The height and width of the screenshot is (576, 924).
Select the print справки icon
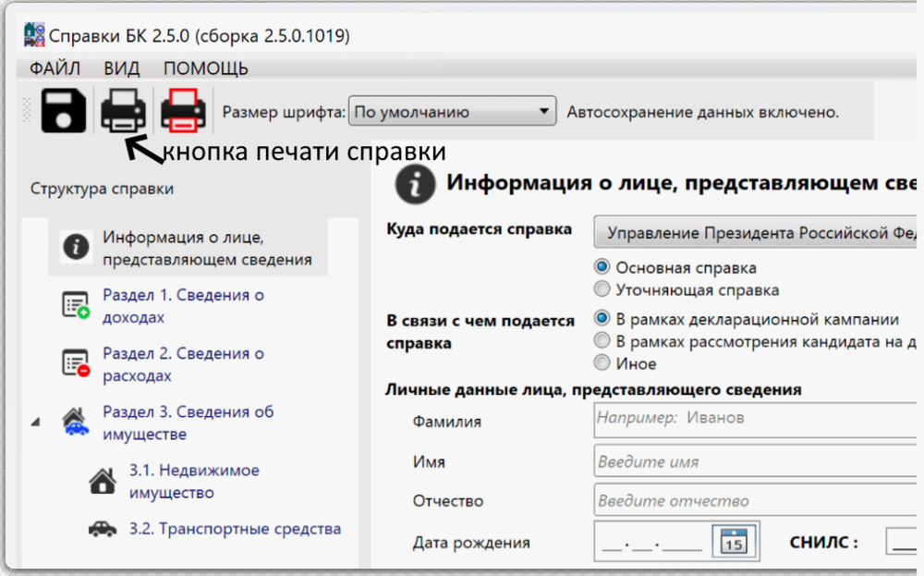pos(121,111)
